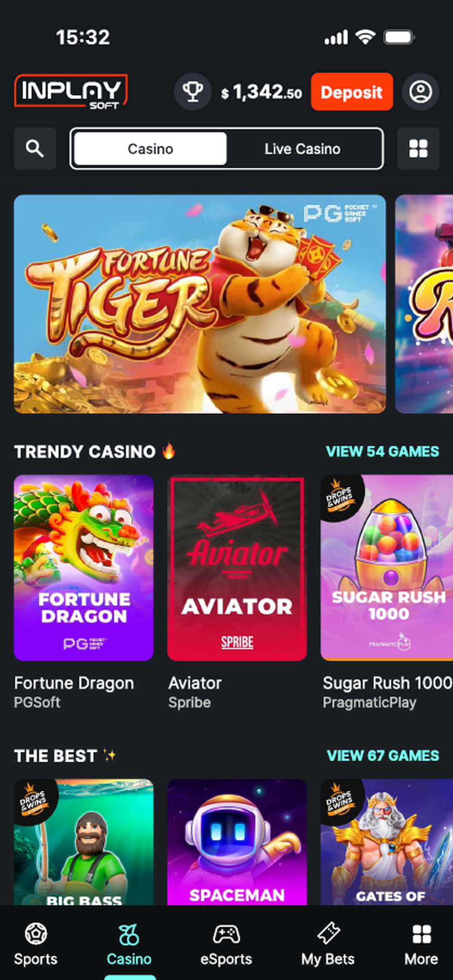This screenshot has width=453, height=980.
Task: Open View 54 Games link
Action: pos(382,451)
